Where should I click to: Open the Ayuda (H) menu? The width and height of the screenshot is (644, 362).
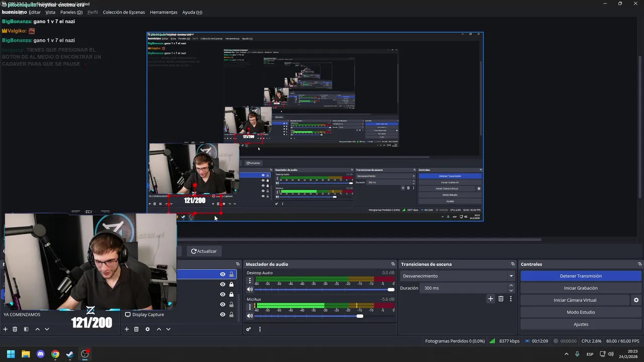pos(192,12)
